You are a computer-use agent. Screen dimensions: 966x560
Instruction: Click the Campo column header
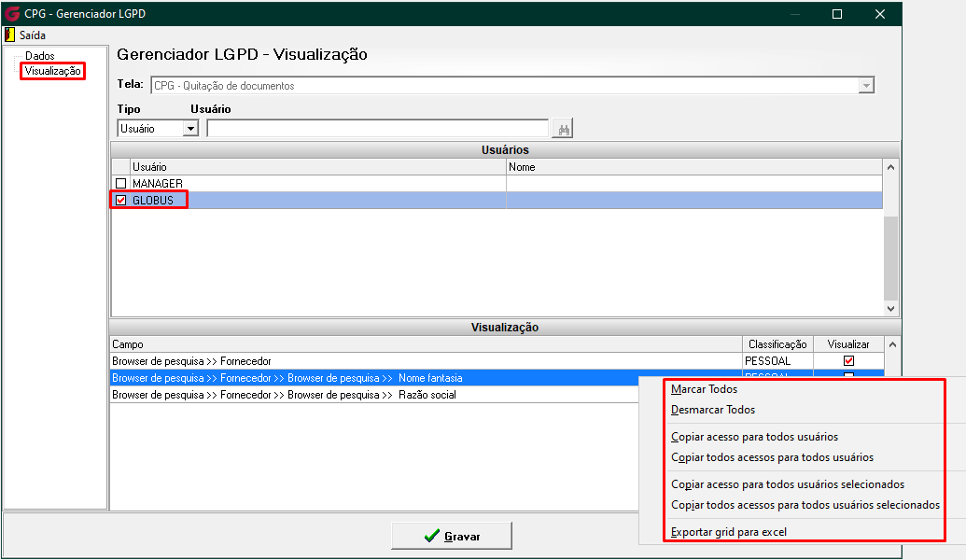427,344
